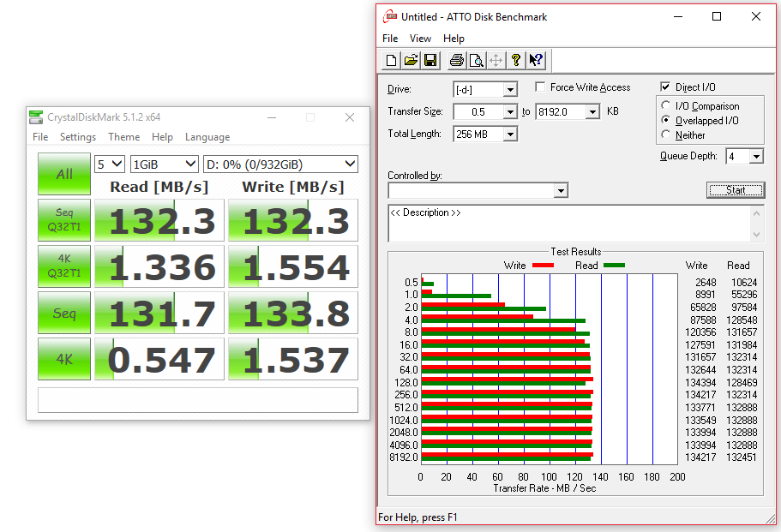Open the D: drive selection dropdown
The height and width of the screenshot is (532, 781).
pos(280,164)
